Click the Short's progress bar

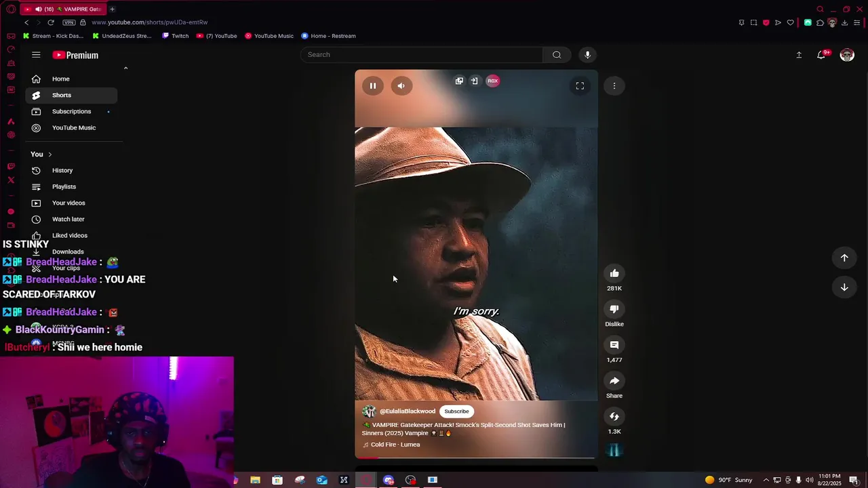(x=476, y=457)
